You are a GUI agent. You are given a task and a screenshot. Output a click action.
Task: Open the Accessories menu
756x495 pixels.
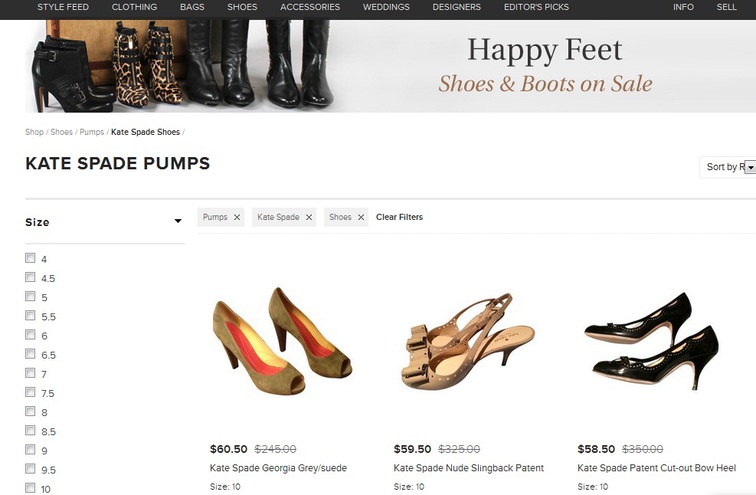pos(310,7)
